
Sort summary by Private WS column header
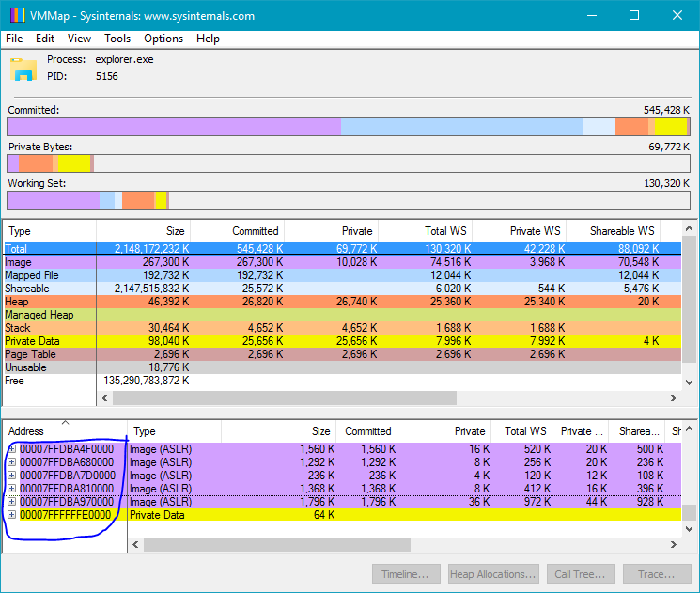(x=520, y=231)
